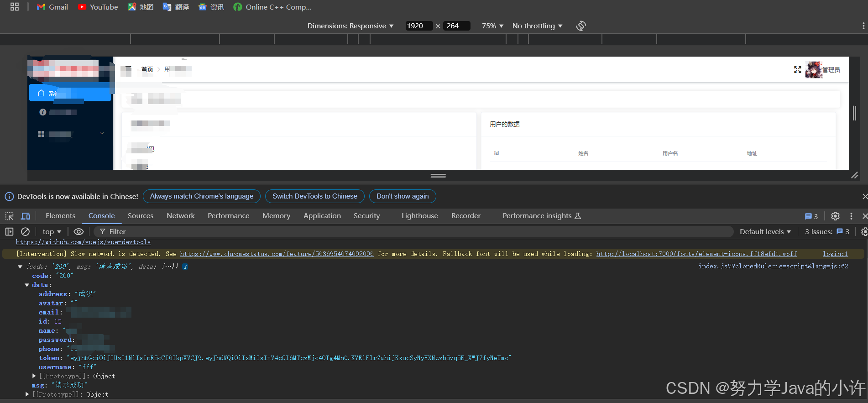Switch to the Sources tab
Screen dimensions: 868x403
point(141,216)
